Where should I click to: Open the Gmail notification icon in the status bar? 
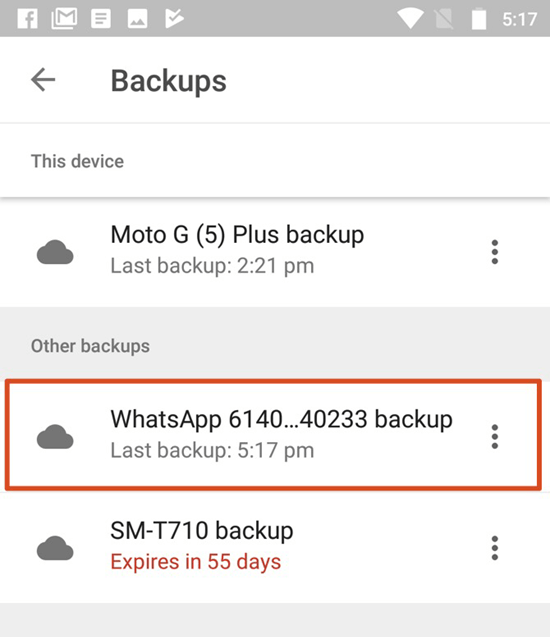pyautogui.click(x=64, y=19)
